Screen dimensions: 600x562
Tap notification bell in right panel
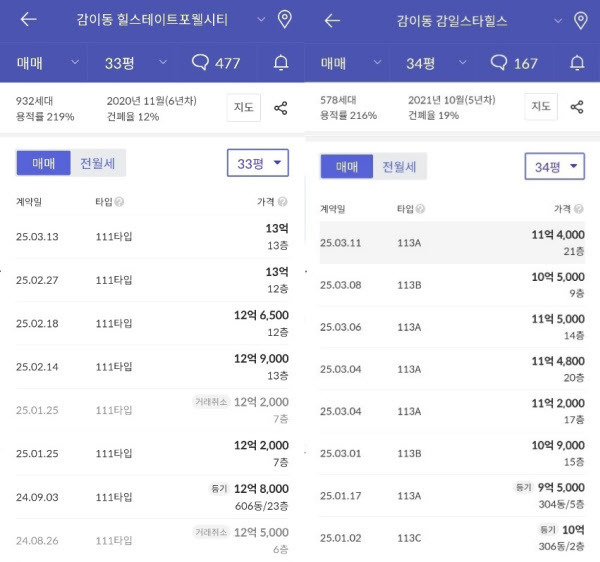click(x=577, y=63)
